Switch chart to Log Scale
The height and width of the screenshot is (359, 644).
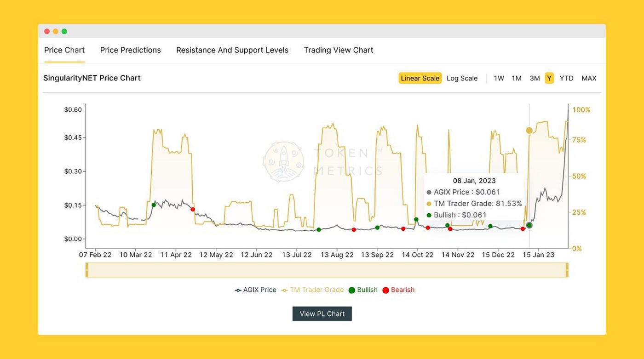[x=462, y=78]
